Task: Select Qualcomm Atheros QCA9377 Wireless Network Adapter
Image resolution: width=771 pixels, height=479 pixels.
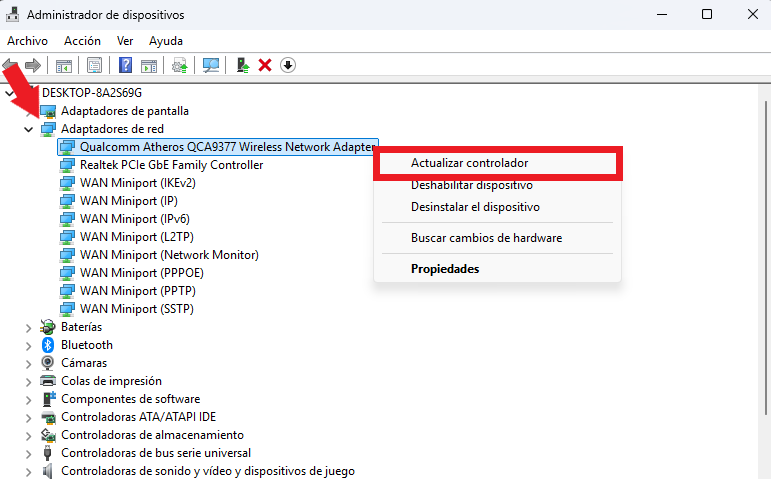Action: tap(227, 147)
